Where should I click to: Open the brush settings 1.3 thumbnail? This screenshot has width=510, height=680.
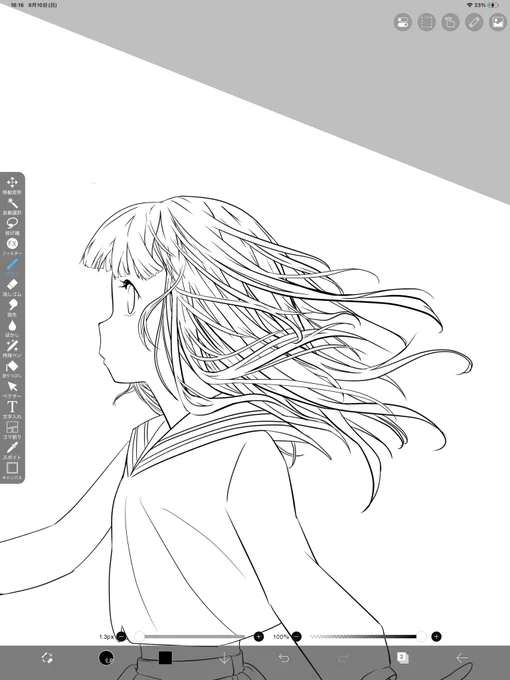click(106, 658)
